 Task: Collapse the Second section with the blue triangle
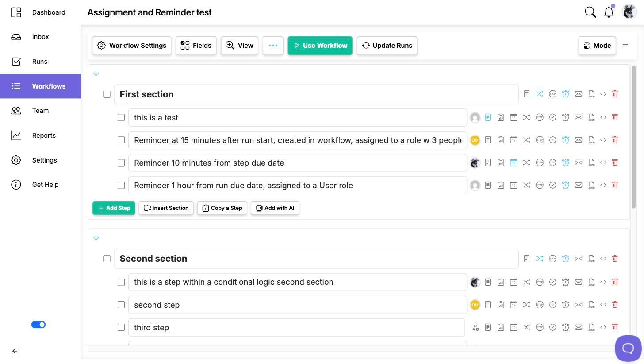coord(96,238)
